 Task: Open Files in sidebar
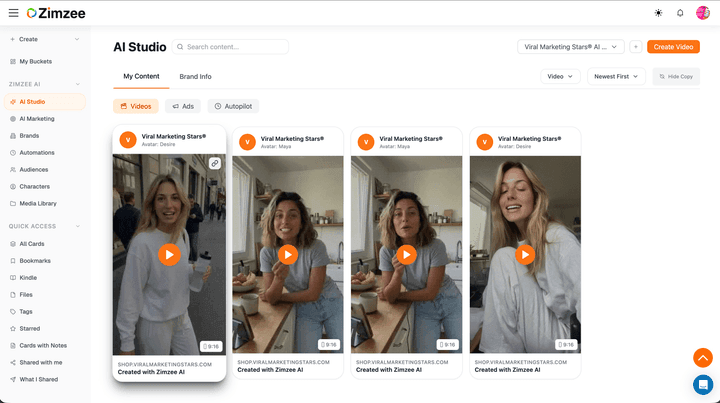pyautogui.click(x=45, y=295)
